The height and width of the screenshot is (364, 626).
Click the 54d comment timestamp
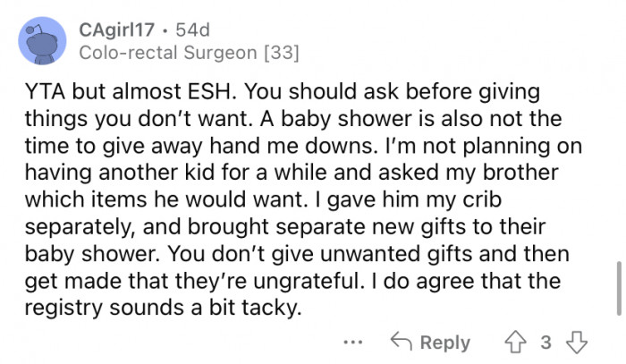point(191,30)
